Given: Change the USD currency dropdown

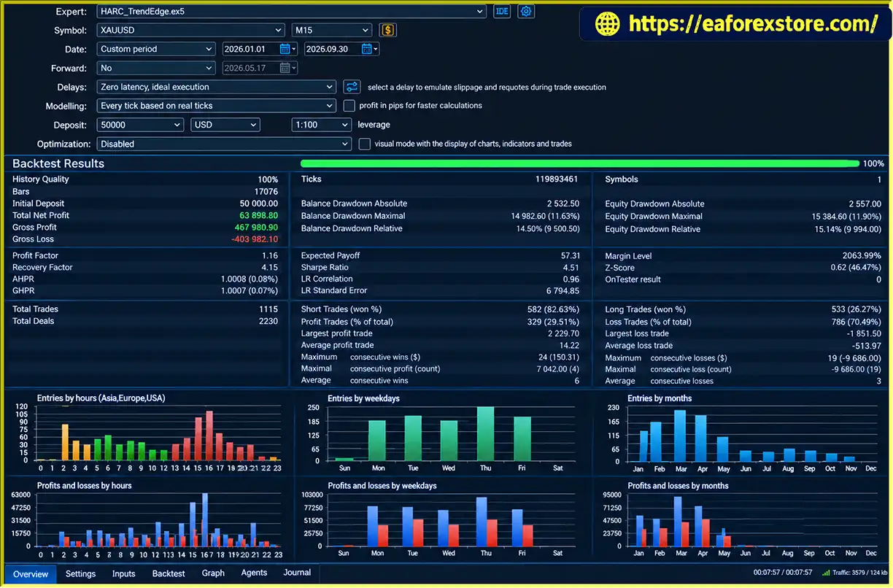Looking at the screenshot, I should click(x=225, y=125).
